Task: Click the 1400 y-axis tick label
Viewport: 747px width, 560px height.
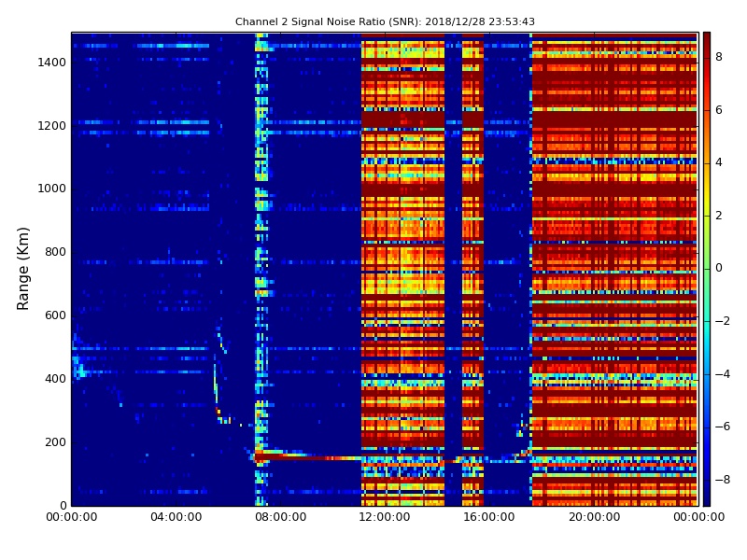Action: pyautogui.click(x=52, y=63)
